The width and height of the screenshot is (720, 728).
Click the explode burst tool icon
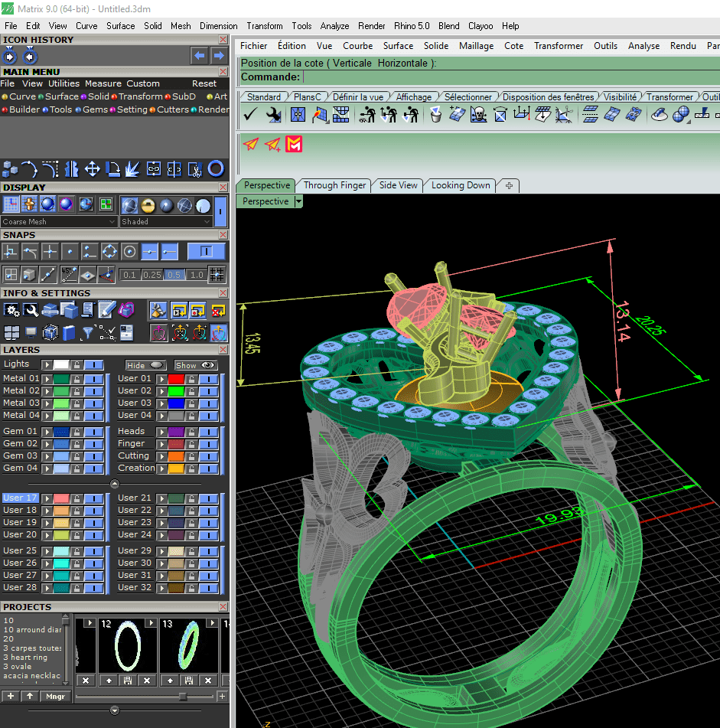pyautogui.click(x=132, y=169)
